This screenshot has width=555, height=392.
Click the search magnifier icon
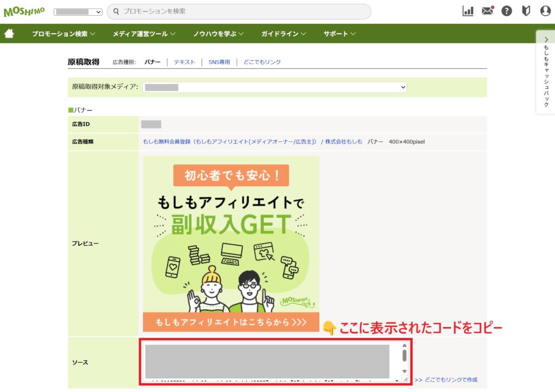click(x=116, y=11)
